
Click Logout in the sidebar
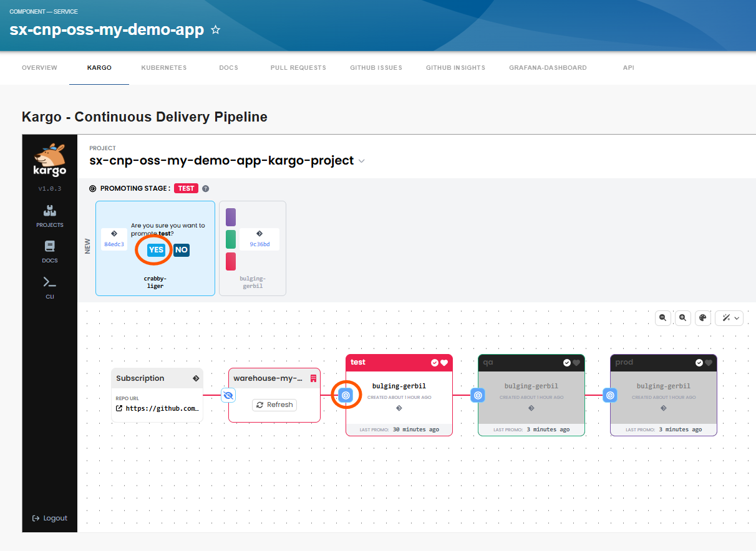(x=50, y=518)
